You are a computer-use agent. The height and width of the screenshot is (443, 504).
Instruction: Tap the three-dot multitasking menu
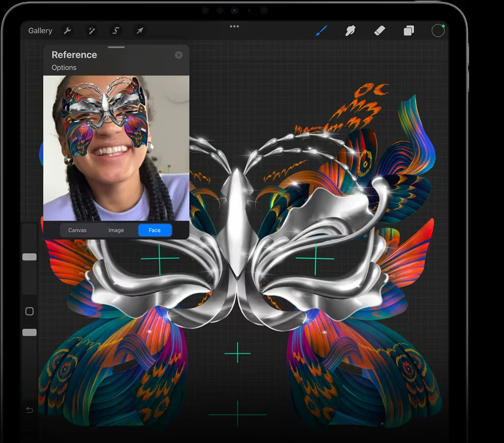click(234, 26)
